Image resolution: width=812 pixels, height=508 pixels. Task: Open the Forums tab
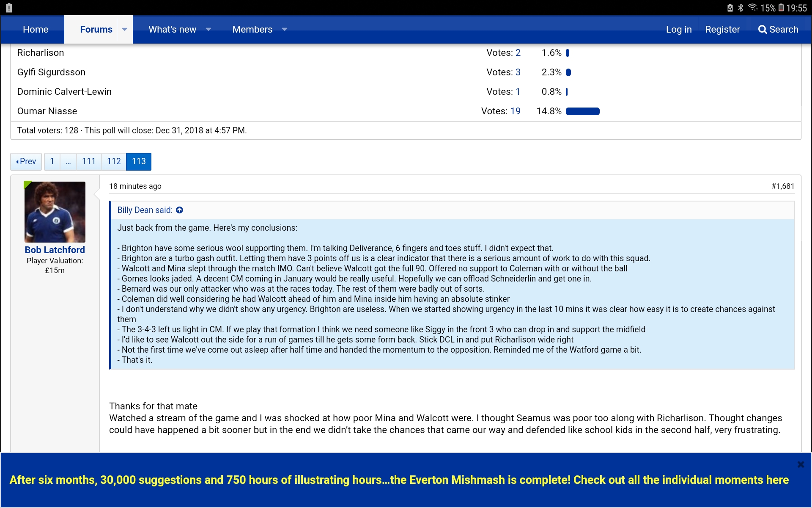(x=96, y=29)
